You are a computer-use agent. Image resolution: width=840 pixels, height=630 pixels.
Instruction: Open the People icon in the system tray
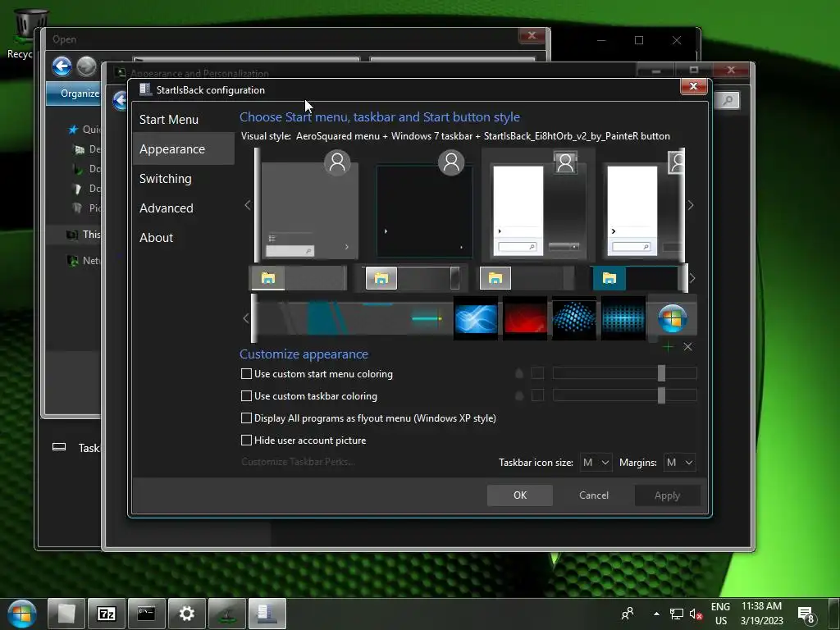coord(628,614)
